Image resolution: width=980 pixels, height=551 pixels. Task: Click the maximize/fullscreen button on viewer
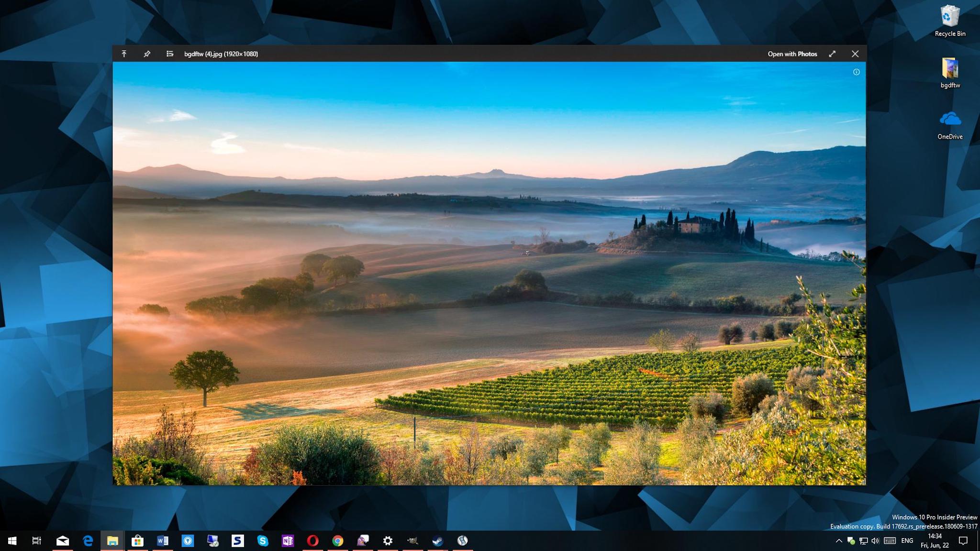pyautogui.click(x=832, y=53)
